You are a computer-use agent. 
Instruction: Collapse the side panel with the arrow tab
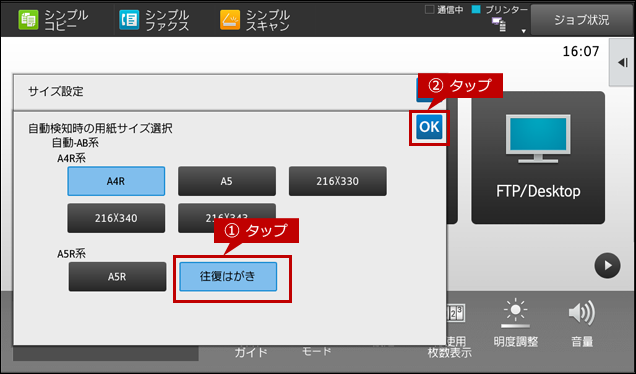[623, 62]
